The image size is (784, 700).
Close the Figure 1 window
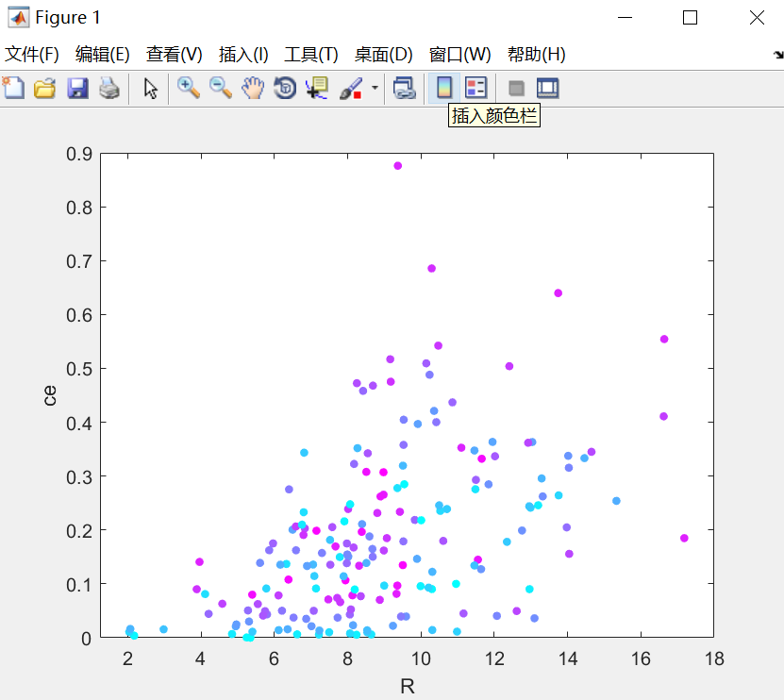coord(757,18)
